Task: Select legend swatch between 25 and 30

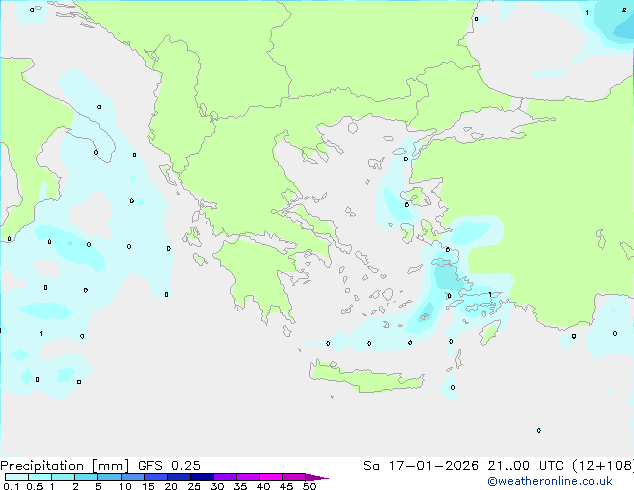Action: tap(202, 477)
